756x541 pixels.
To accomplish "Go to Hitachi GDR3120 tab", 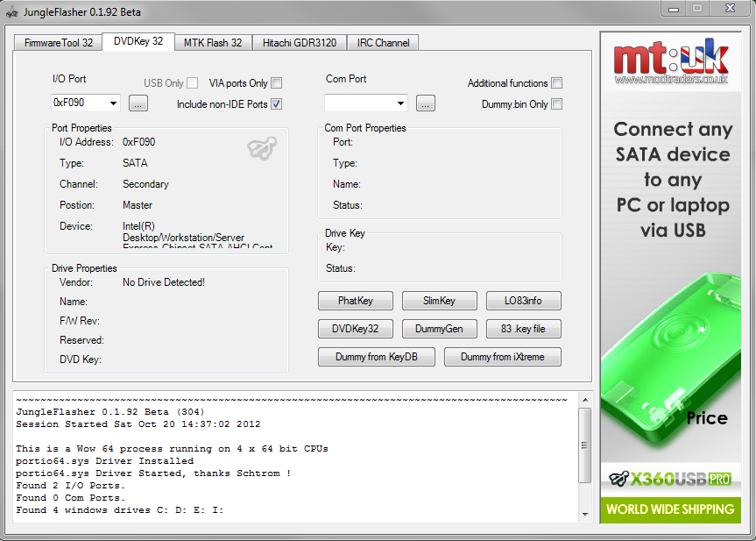I will coord(300,43).
